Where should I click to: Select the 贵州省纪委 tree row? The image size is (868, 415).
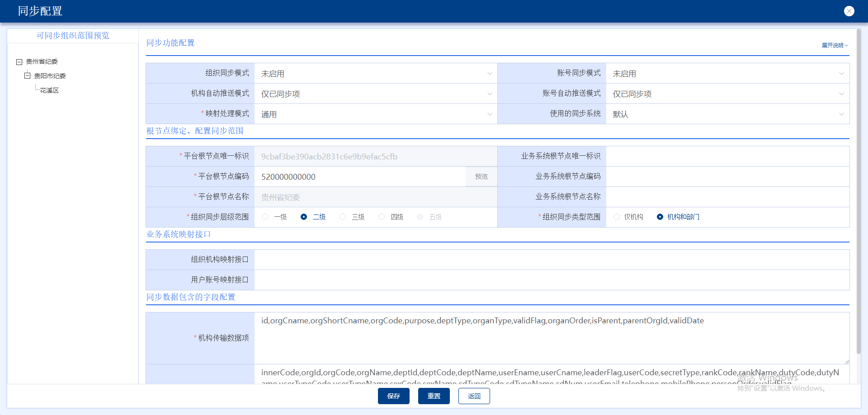tap(42, 61)
